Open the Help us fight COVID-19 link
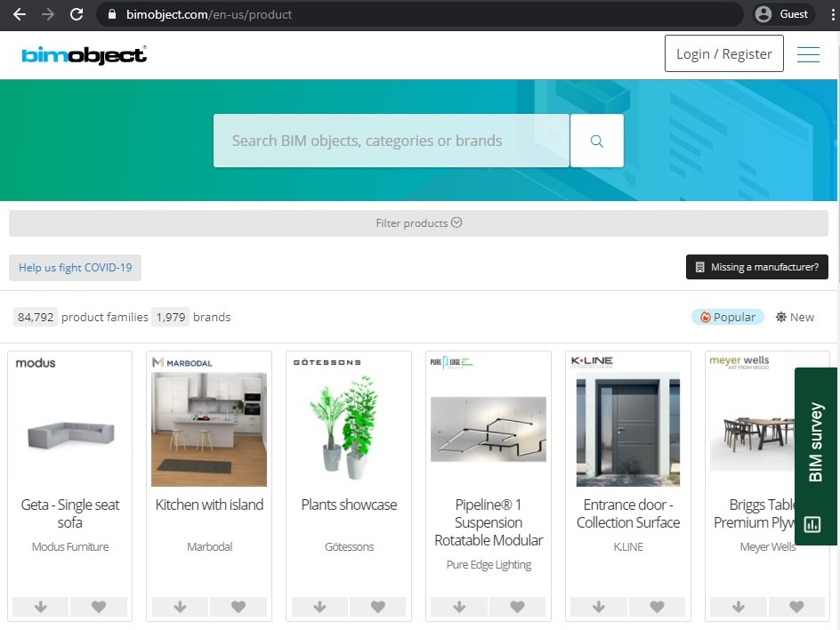The image size is (840, 630). coord(75,267)
